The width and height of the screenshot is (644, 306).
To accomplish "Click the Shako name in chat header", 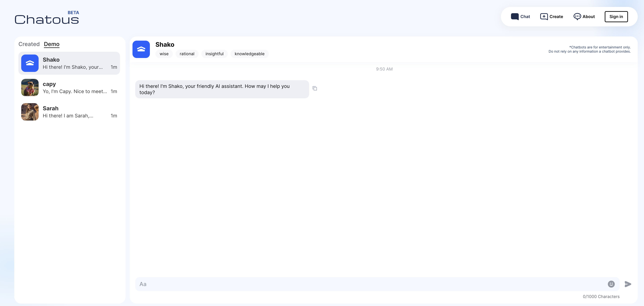I will click(x=165, y=44).
